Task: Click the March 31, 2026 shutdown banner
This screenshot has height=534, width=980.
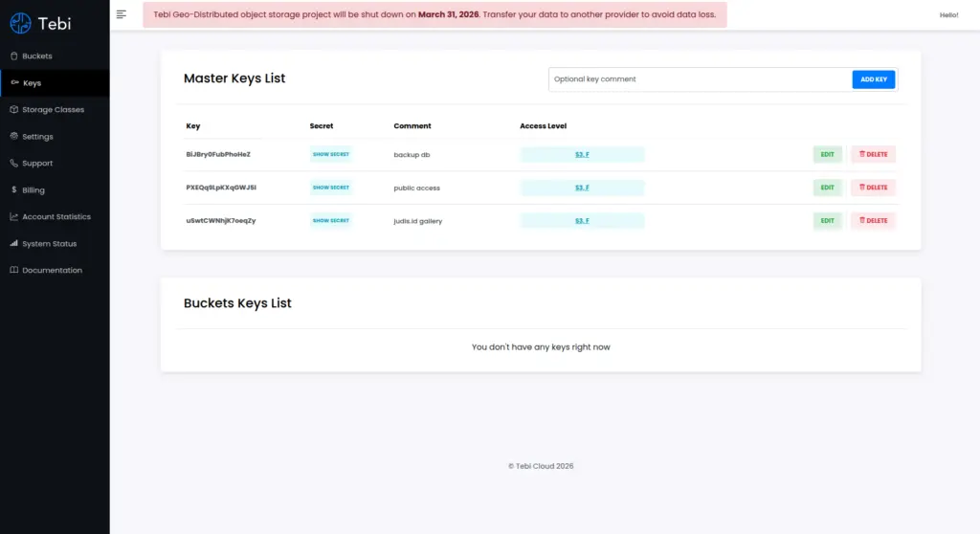Action: tap(435, 14)
